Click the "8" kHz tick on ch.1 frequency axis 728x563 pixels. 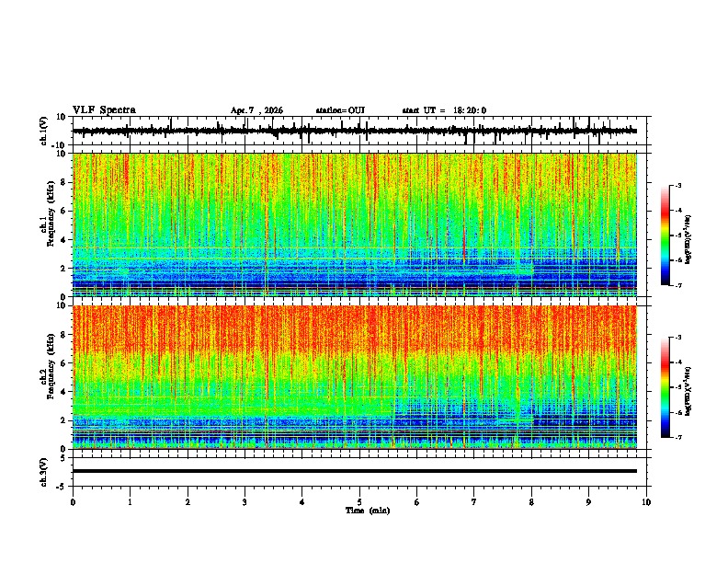pyautogui.click(x=64, y=182)
